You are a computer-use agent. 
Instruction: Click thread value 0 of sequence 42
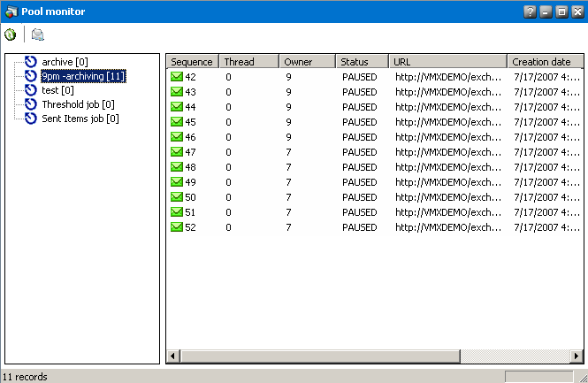[x=228, y=77]
